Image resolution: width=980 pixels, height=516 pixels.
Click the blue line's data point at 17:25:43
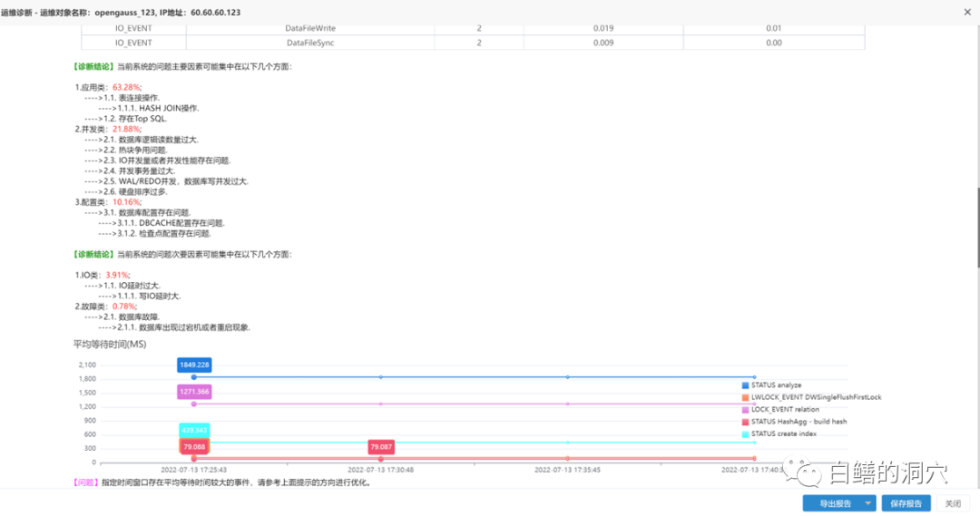[194, 376]
